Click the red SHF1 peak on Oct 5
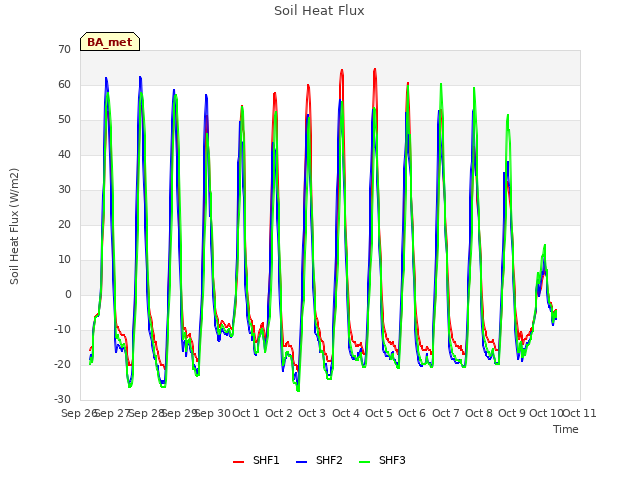Viewport: 640px width, 480px height. pyautogui.click(x=375, y=69)
